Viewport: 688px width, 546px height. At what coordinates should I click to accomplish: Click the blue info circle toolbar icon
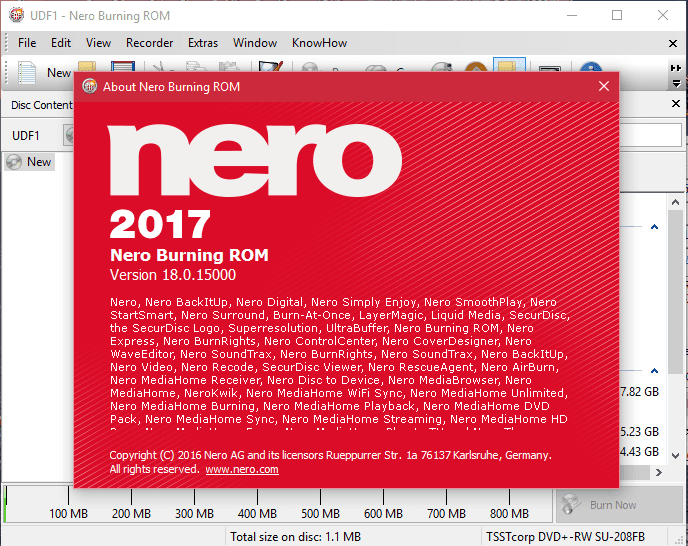pyautogui.click(x=591, y=67)
